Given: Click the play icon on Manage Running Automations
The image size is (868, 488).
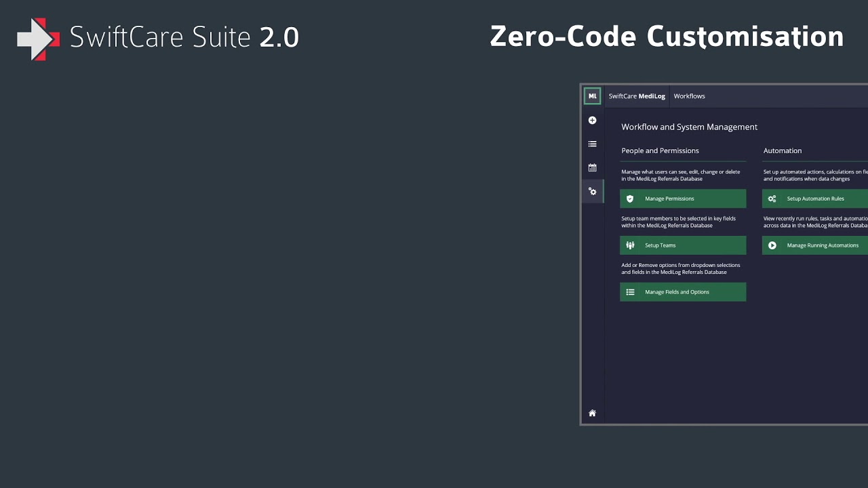Looking at the screenshot, I should [772, 245].
